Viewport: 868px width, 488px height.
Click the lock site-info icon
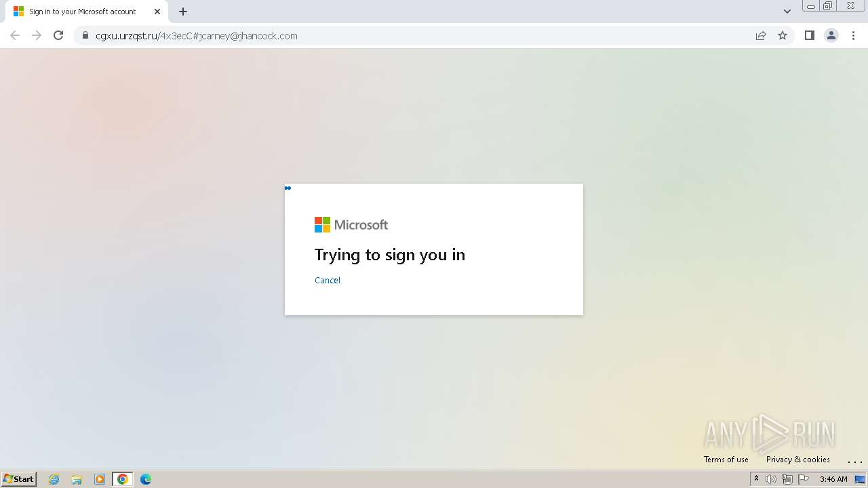click(85, 36)
